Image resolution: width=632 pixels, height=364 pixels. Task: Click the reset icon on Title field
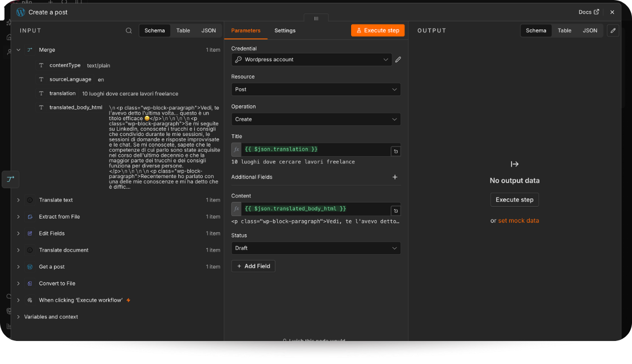tap(395, 152)
